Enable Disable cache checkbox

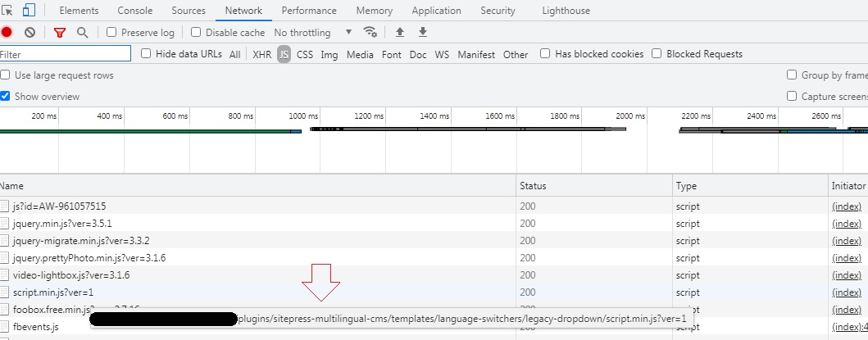pyautogui.click(x=195, y=32)
